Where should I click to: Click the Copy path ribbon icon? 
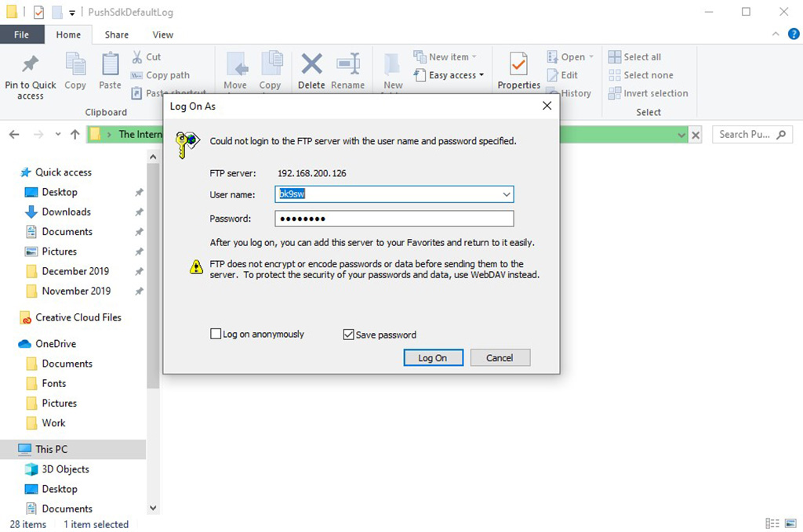tap(162, 75)
